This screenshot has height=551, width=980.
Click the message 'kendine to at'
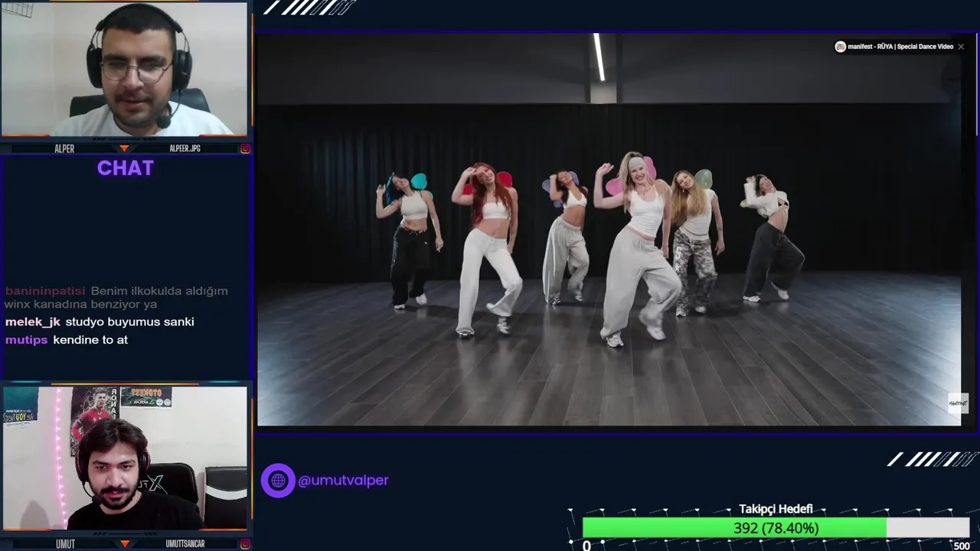pos(90,340)
